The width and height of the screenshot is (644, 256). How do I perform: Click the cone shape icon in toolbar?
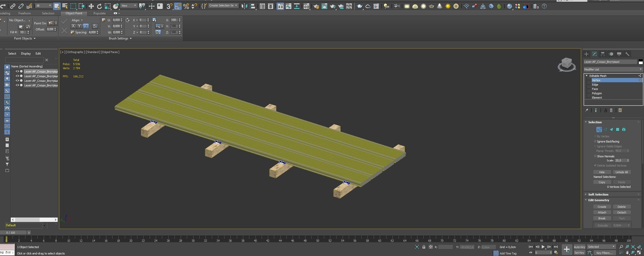coord(439,6)
